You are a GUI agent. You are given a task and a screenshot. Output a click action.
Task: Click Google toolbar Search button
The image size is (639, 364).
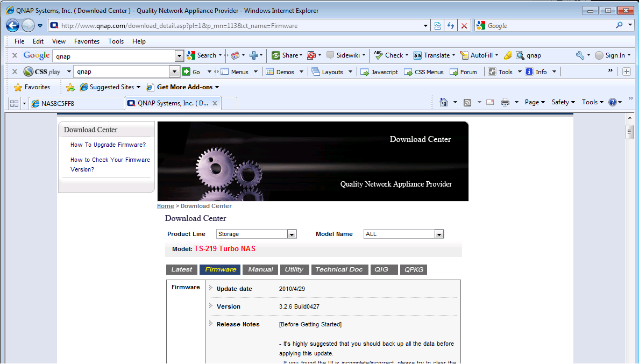(x=202, y=55)
